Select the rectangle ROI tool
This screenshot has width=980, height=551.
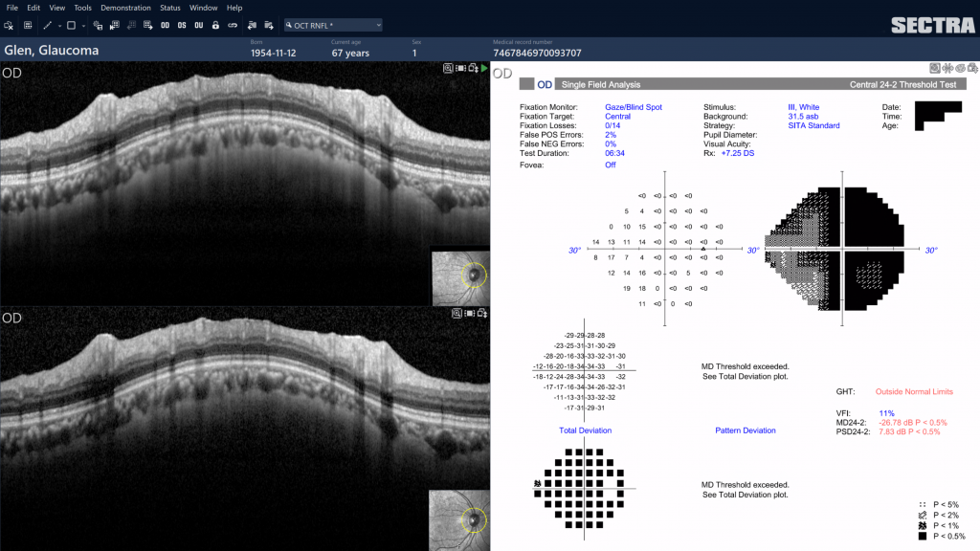point(71,25)
